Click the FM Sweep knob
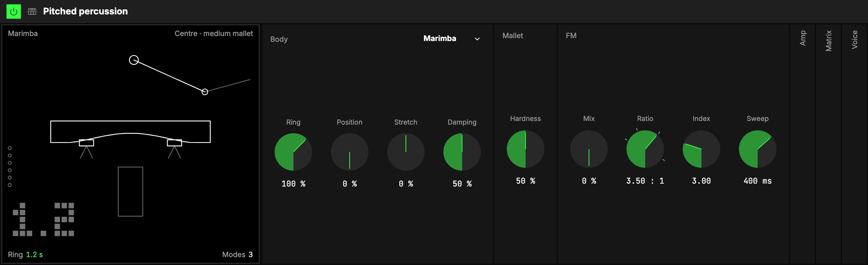Viewport: 868px width, 265px height. tap(758, 149)
